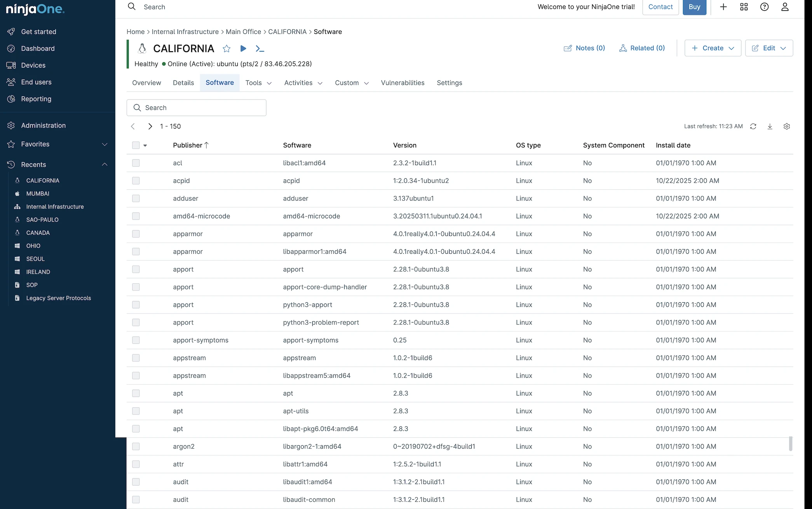Select the acpid row checkbox
812x509 pixels.
click(136, 181)
